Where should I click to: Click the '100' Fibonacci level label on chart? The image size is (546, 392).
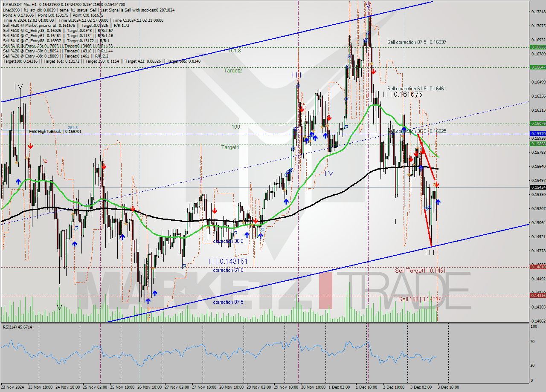pos(235,127)
